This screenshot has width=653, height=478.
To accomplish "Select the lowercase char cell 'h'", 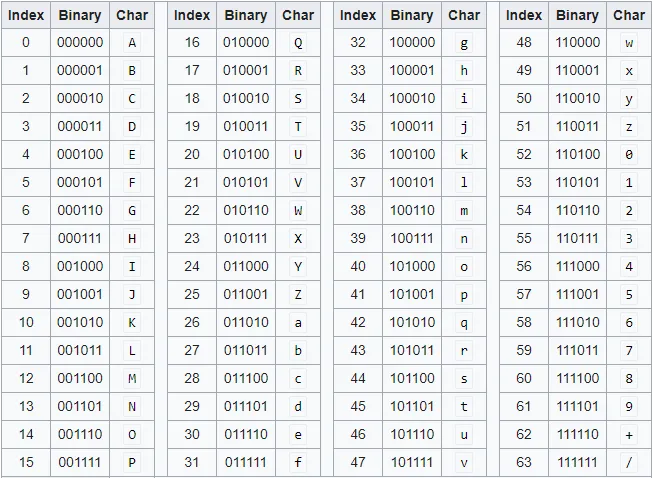I will tap(464, 70).
